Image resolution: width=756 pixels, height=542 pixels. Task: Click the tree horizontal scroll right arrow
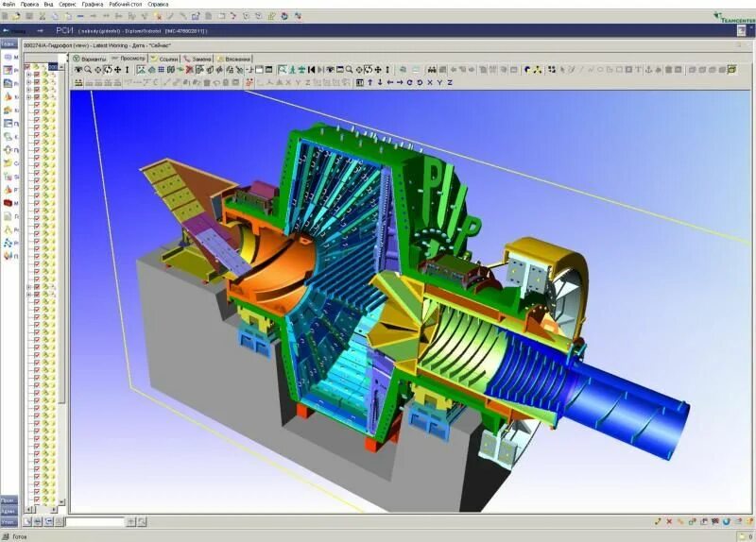pos(54,509)
